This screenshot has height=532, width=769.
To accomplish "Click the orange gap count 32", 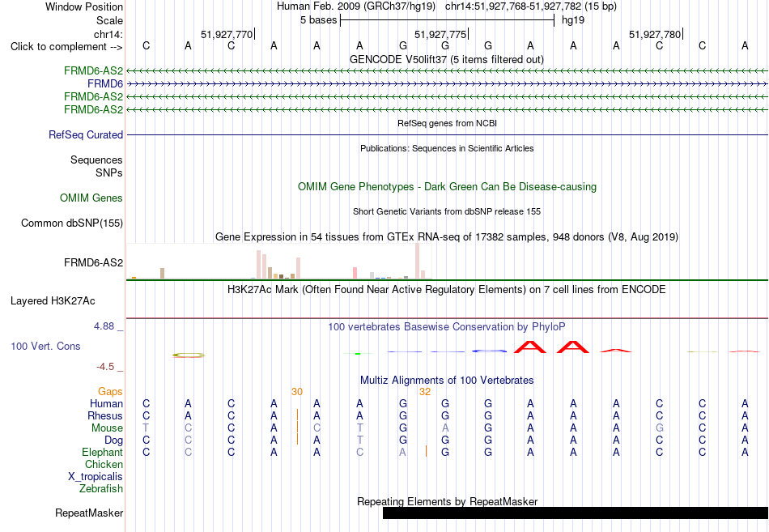I will pyautogui.click(x=425, y=392).
